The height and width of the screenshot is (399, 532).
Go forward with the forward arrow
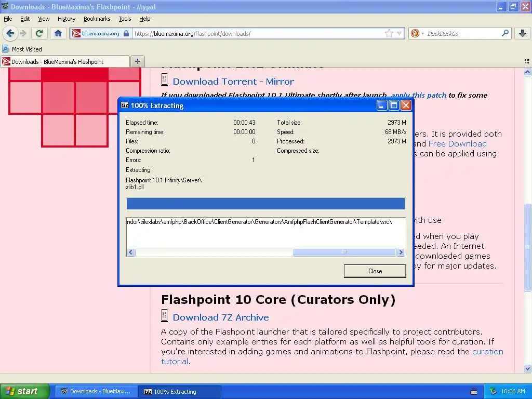[23, 33]
